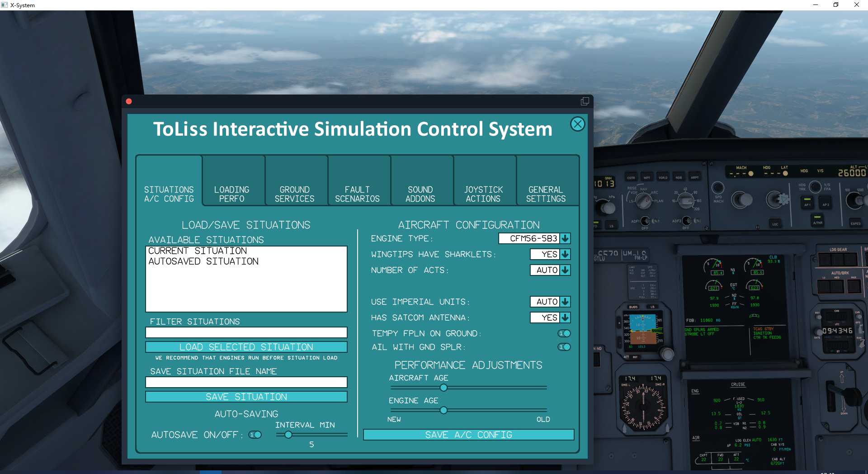
Task: Click the NDB button on the EFIS panel
Action: [679, 177]
